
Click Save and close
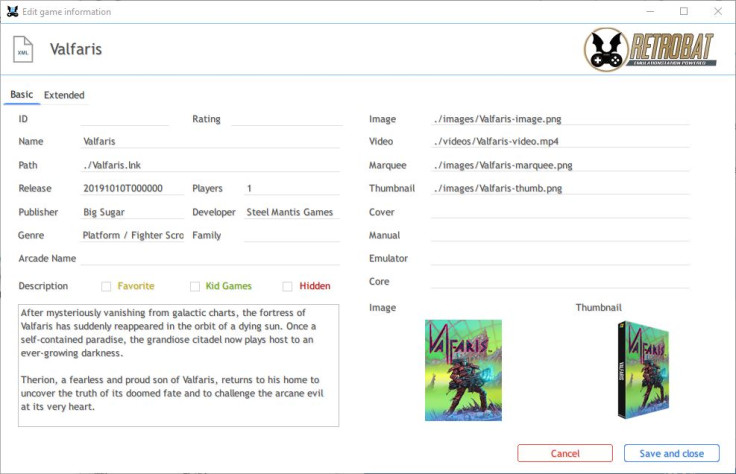pyautogui.click(x=671, y=453)
